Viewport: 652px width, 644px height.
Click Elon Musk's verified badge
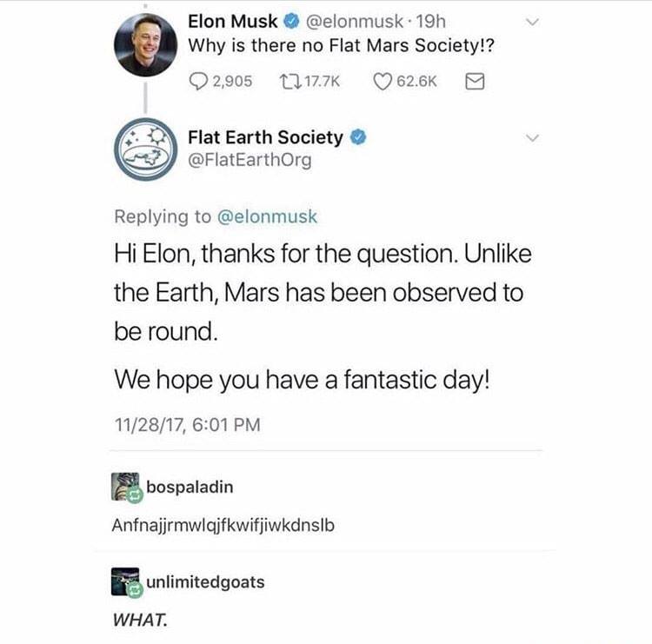[292, 19]
